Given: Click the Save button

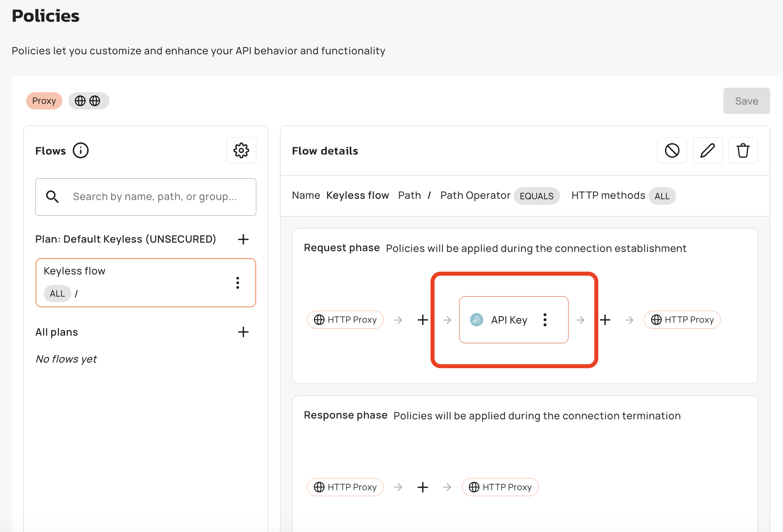Looking at the screenshot, I should (x=746, y=101).
